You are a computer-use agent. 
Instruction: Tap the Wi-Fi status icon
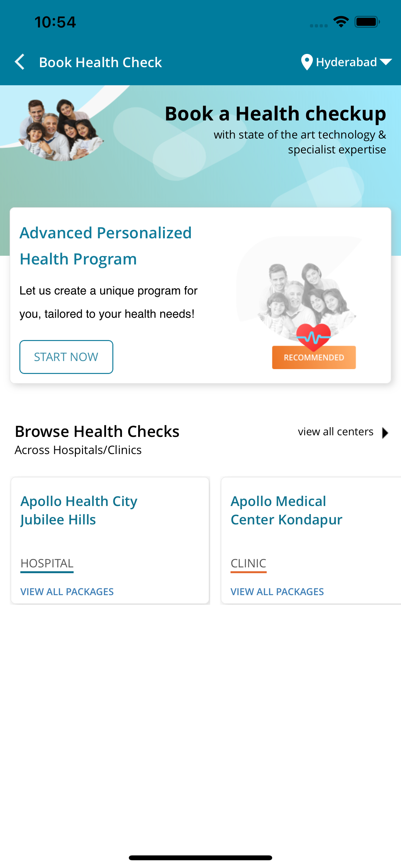(341, 22)
